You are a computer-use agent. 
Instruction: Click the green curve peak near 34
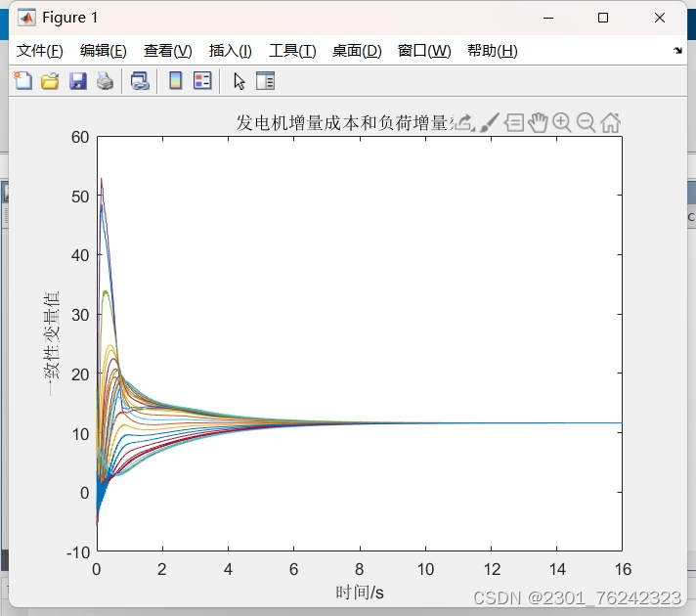click(x=106, y=291)
